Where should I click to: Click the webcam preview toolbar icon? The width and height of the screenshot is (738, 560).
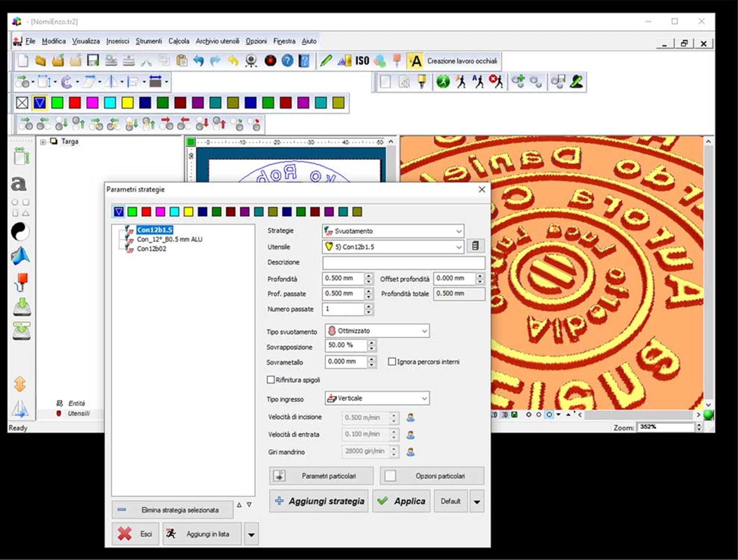coord(251,60)
